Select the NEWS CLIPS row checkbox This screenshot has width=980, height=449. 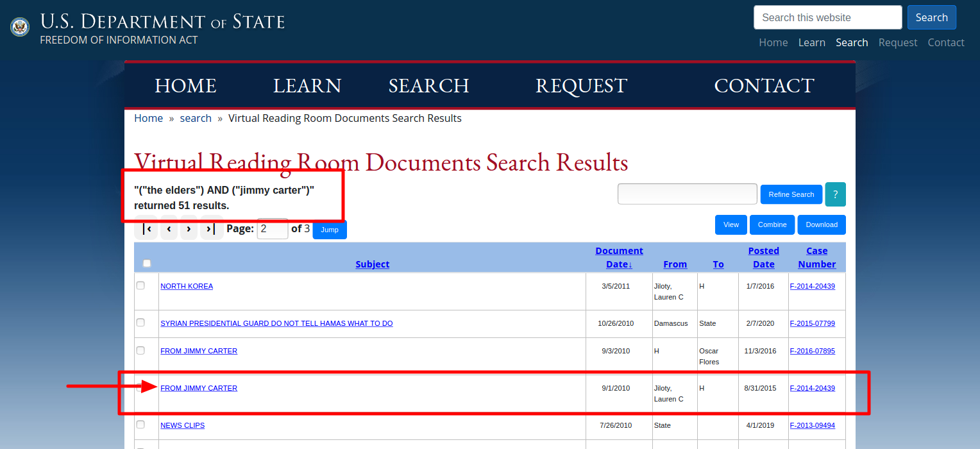(140, 425)
